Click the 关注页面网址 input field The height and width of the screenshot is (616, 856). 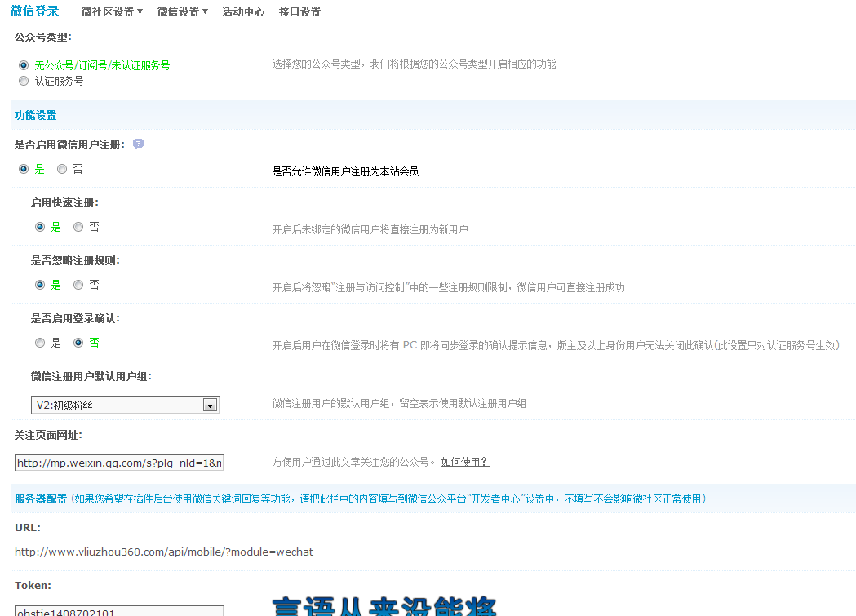119,463
